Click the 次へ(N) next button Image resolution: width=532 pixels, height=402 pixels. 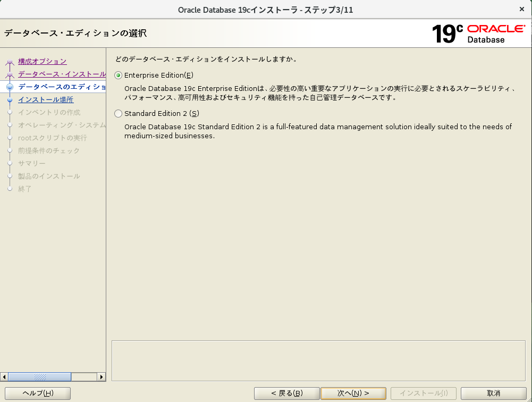[353, 393]
